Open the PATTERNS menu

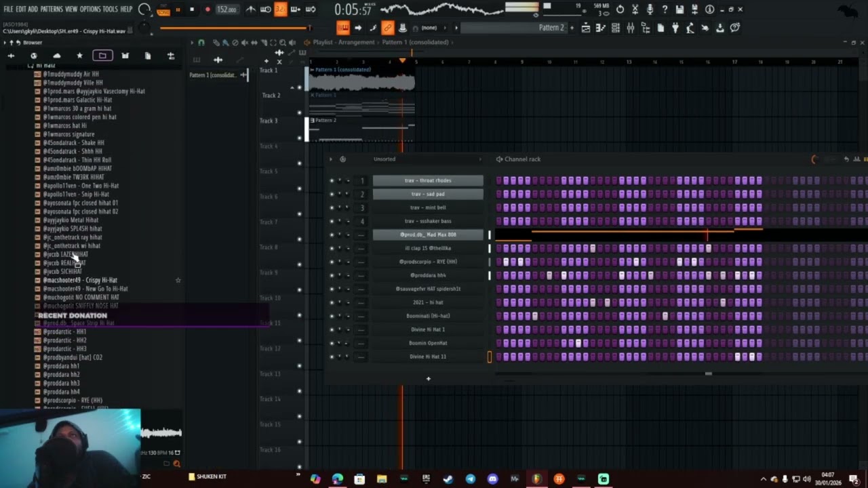pyautogui.click(x=52, y=9)
